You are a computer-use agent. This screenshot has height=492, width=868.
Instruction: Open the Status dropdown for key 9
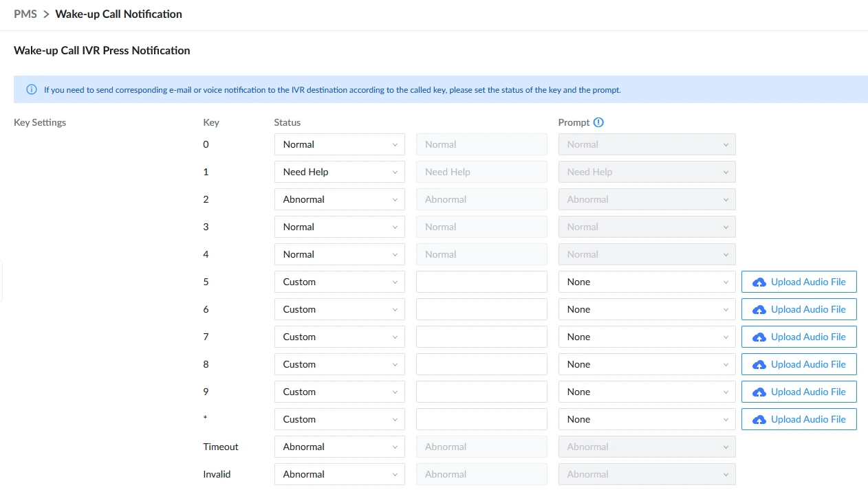[x=339, y=392]
